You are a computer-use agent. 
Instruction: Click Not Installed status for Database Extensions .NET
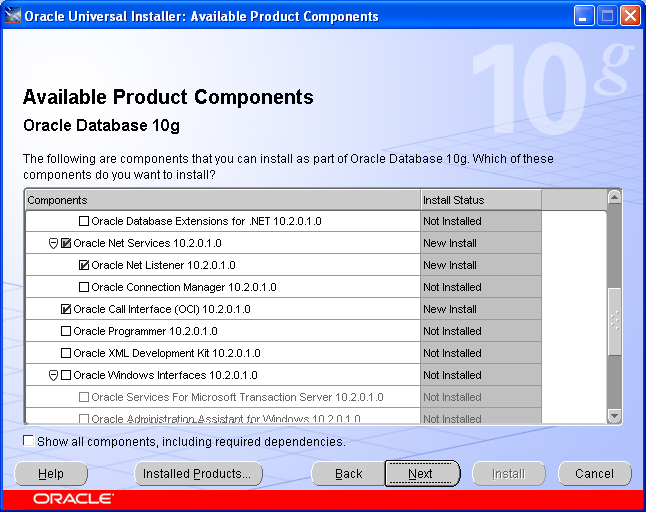point(452,221)
